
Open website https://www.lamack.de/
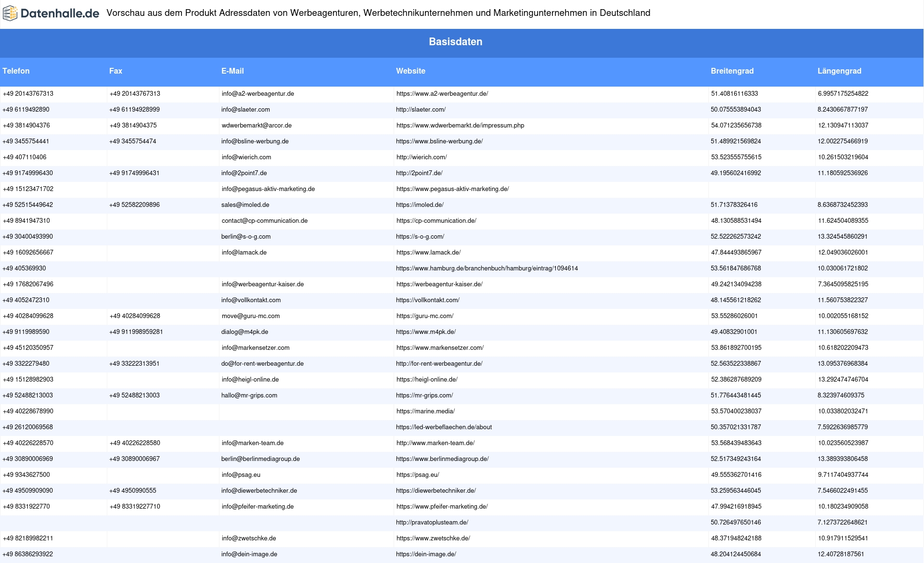click(x=428, y=253)
